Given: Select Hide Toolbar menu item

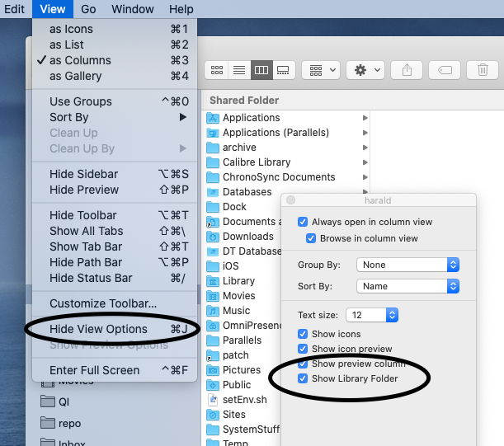Looking at the screenshot, I should tap(115, 215).
